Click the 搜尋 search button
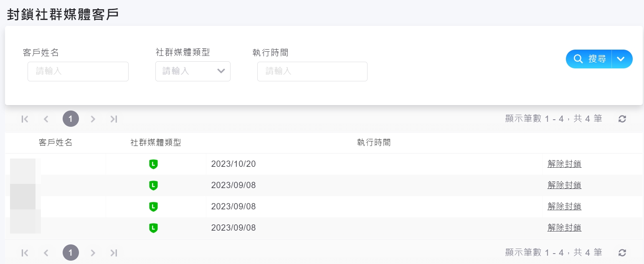 coord(590,59)
